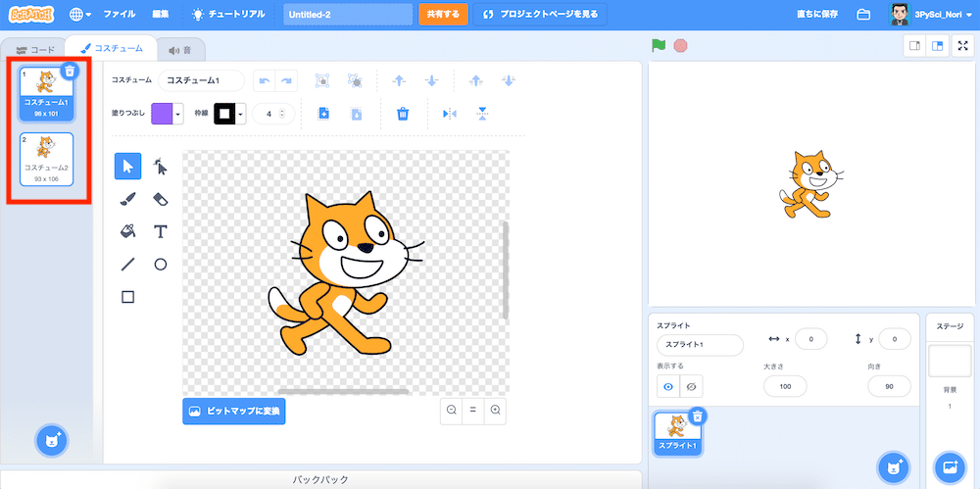This screenshot has width=980, height=489.
Task: Click the purple fill color swatch
Action: tap(162, 114)
